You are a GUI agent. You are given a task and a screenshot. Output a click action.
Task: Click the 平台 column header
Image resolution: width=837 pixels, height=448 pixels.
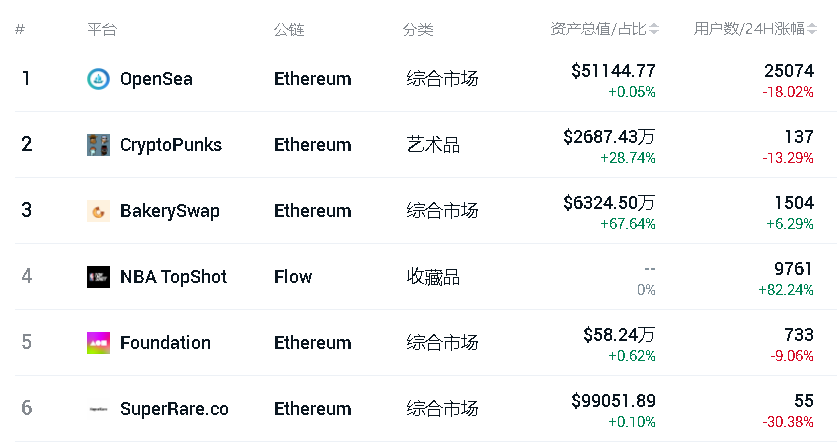point(102,30)
